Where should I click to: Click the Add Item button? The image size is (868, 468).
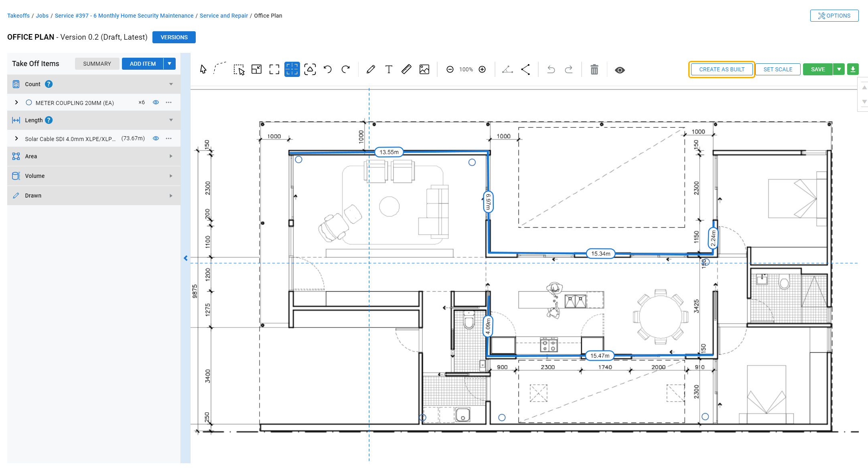[143, 64]
